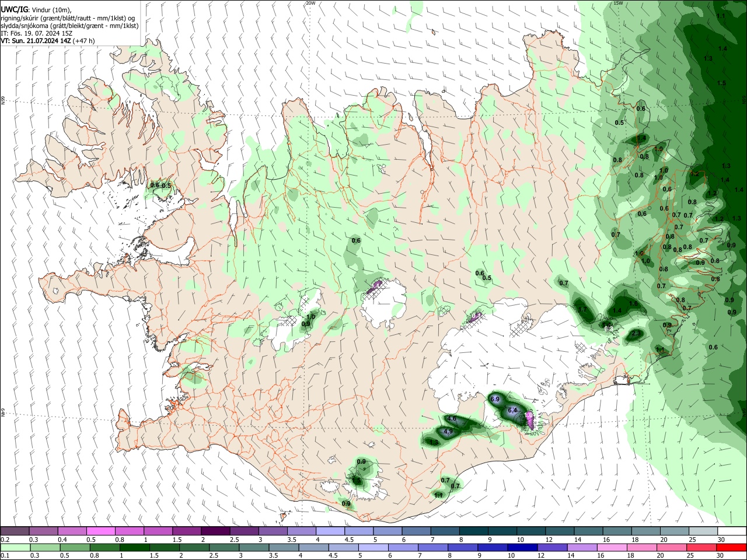Viewport: 747px width, 560px height.
Task: Click the 'UWC/IG: Vindur (10m)' title text
Action: (x=36, y=10)
